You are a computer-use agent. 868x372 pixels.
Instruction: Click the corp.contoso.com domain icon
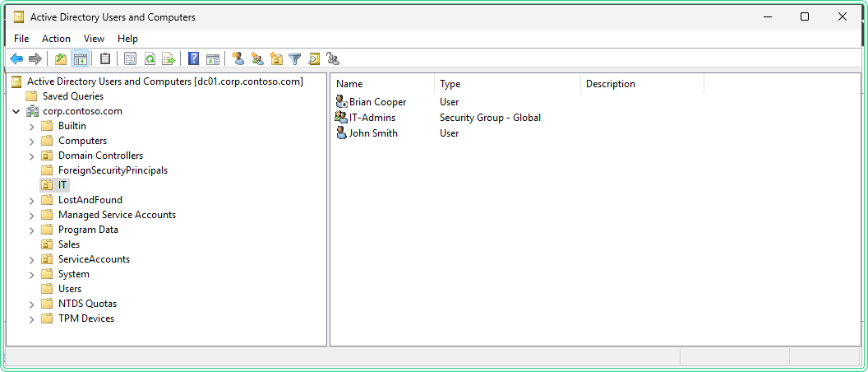coord(31,111)
